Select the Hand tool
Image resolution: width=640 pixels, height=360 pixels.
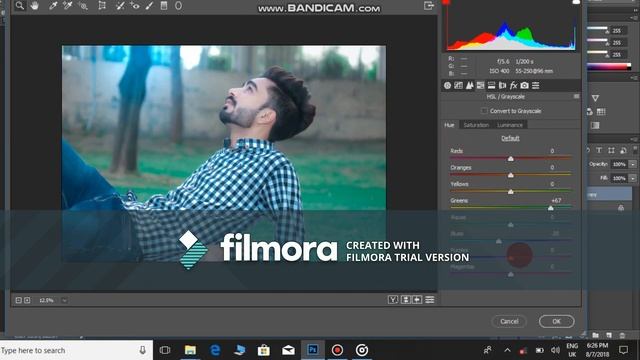click(35, 6)
